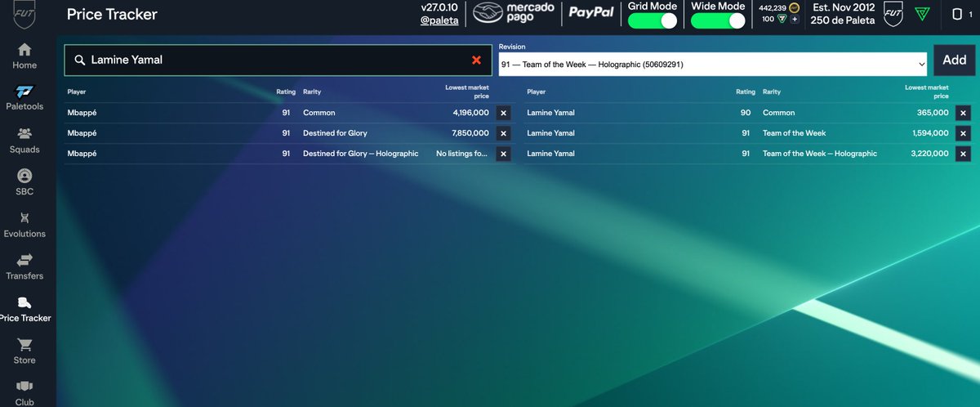Clear the Lamine Yamal search text
The width and height of the screenshot is (980, 407).
(477, 60)
